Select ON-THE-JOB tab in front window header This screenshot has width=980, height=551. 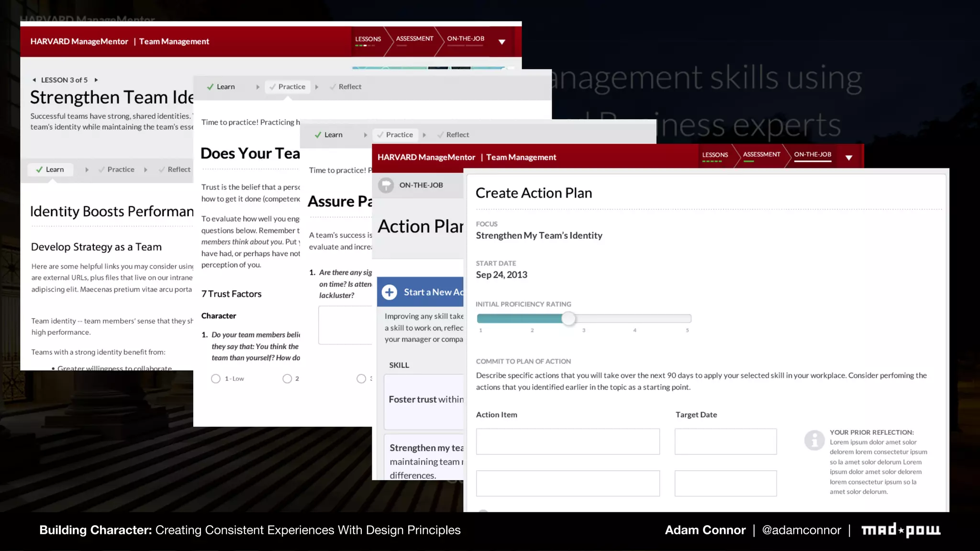[x=813, y=154]
